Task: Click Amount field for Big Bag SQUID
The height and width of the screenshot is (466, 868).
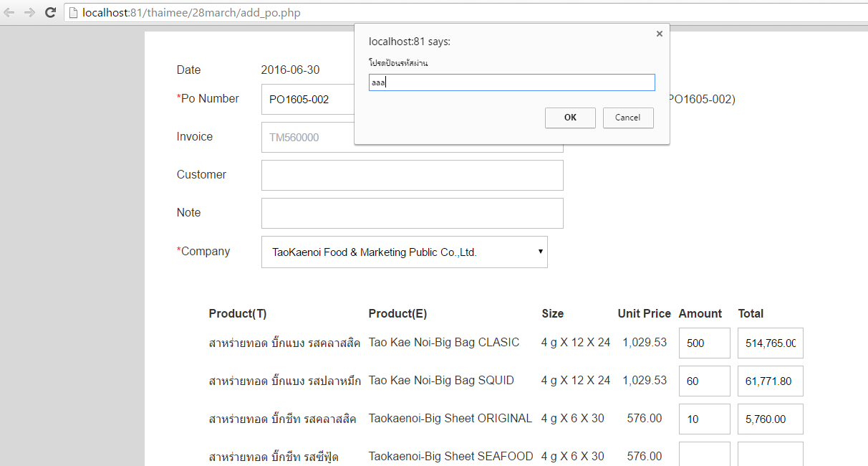Action: tap(704, 381)
